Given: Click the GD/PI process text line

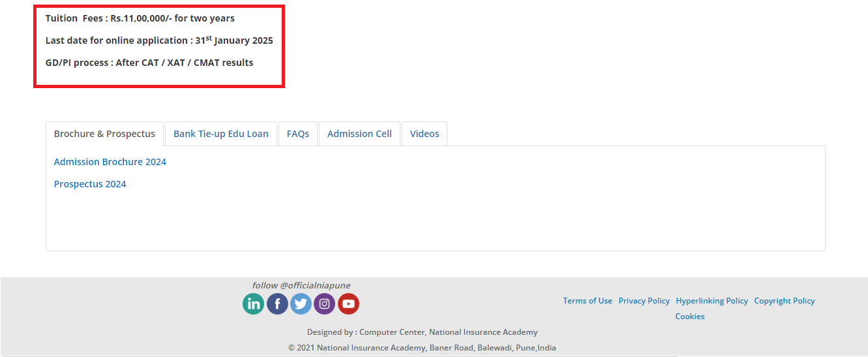Looking at the screenshot, I should click(x=149, y=63).
